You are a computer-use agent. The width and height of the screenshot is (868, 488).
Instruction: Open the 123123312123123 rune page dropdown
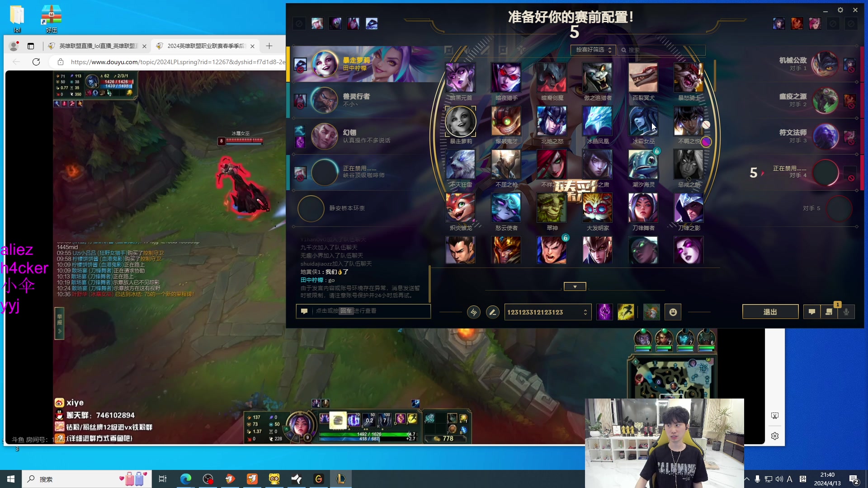(x=548, y=312)
